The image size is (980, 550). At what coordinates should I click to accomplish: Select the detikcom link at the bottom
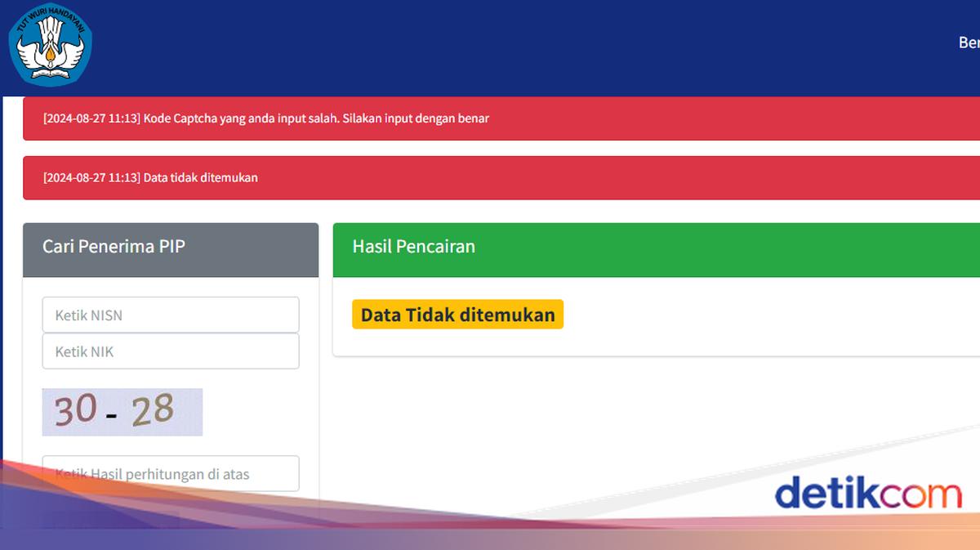(869, 493)
